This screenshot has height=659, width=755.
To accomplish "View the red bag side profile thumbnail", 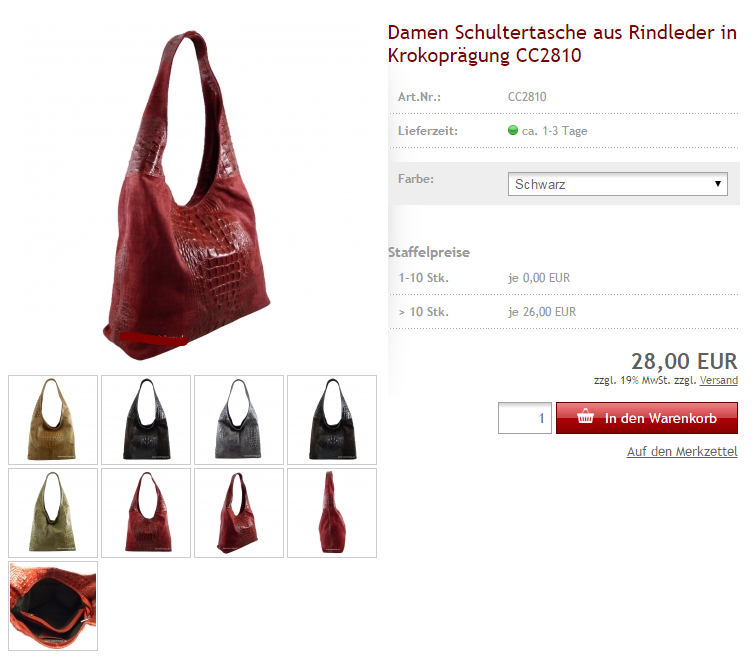I will pos(332,513).
